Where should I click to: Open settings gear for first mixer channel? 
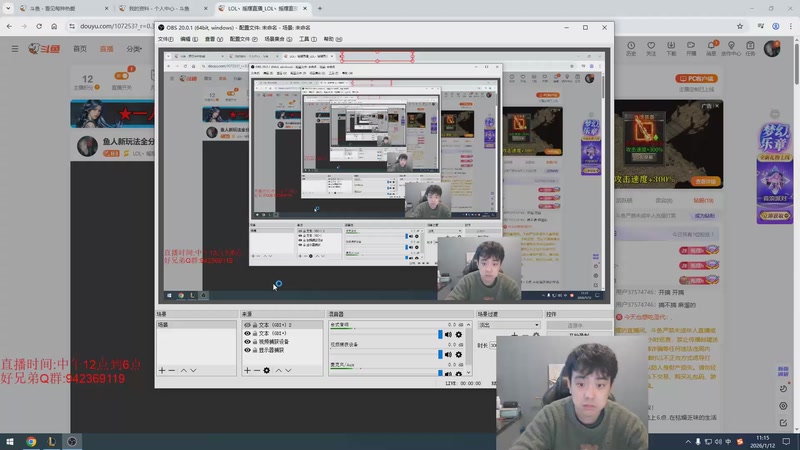pyautogui.click(x=459, y=335)
